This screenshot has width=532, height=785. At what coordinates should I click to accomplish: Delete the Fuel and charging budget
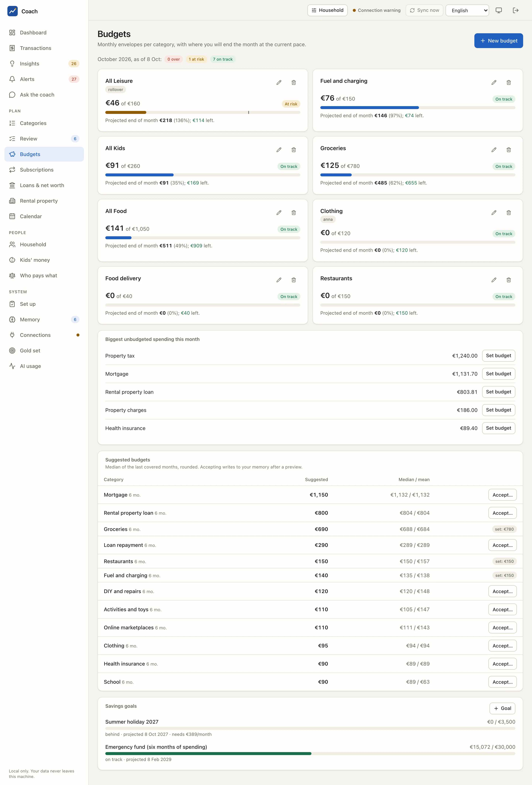click(509, 82)
